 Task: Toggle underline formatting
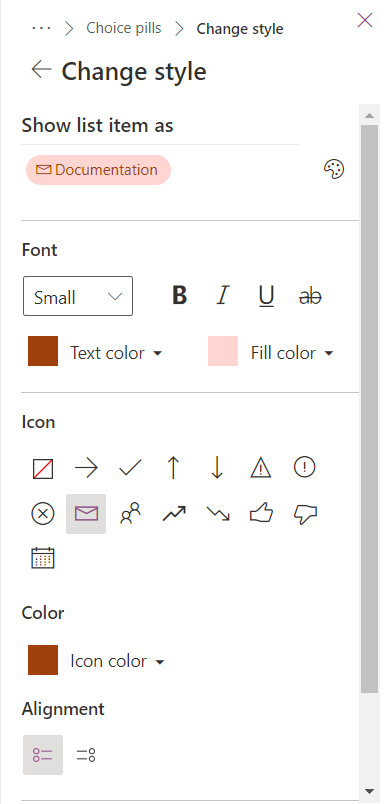tap(266, 296)
